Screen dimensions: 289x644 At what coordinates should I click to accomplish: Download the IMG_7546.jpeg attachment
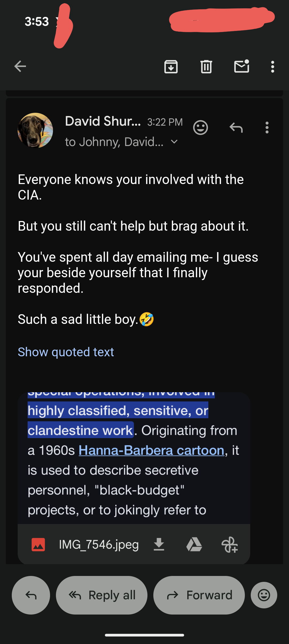click(x=159, y=544)
